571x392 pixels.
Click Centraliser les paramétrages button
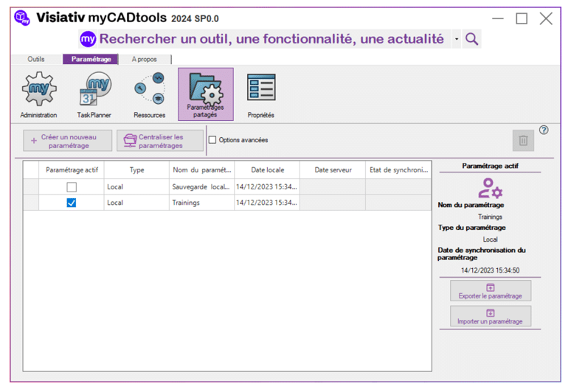coord(160,141)
